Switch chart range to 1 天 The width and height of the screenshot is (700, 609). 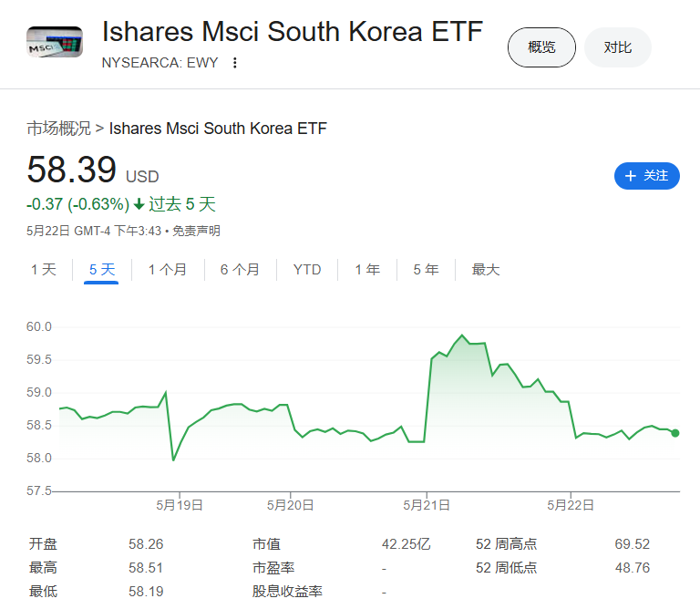click(44, 270)
